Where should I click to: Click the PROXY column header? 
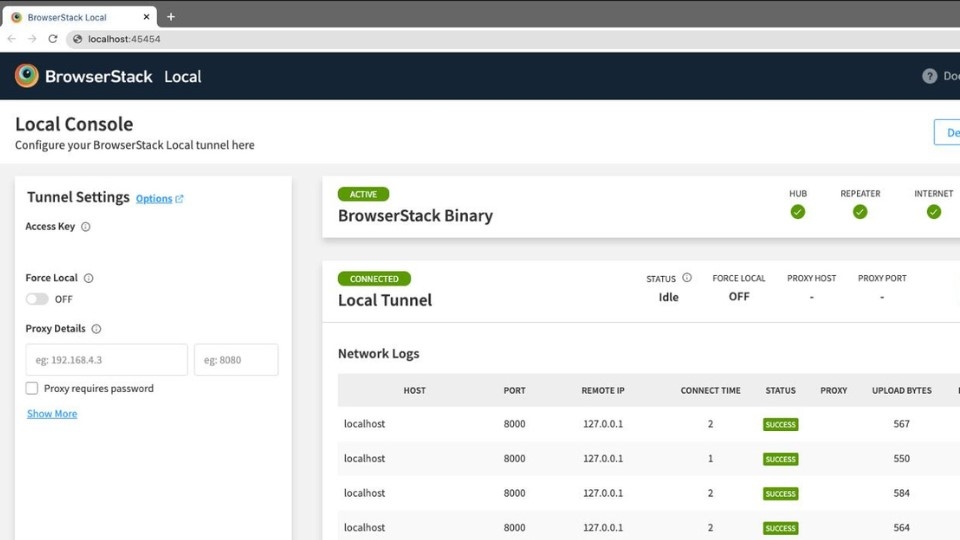click(834, 390)
